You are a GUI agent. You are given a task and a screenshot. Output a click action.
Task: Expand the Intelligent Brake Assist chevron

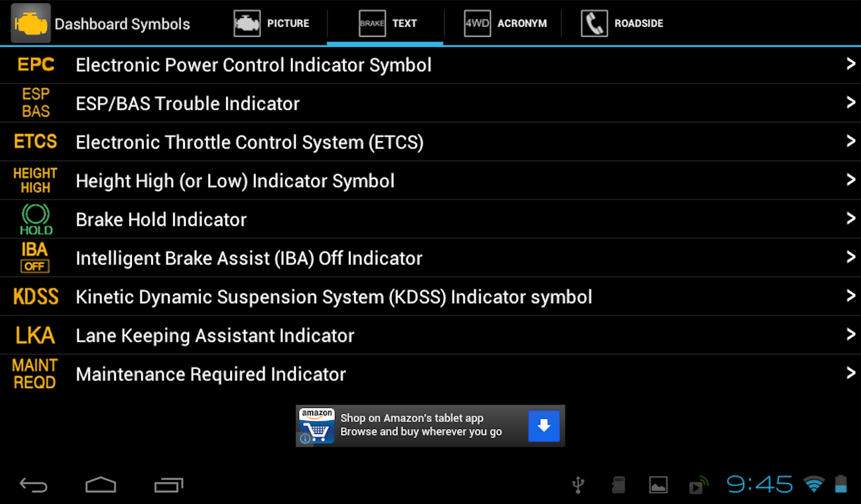click(x=850, y=257)
